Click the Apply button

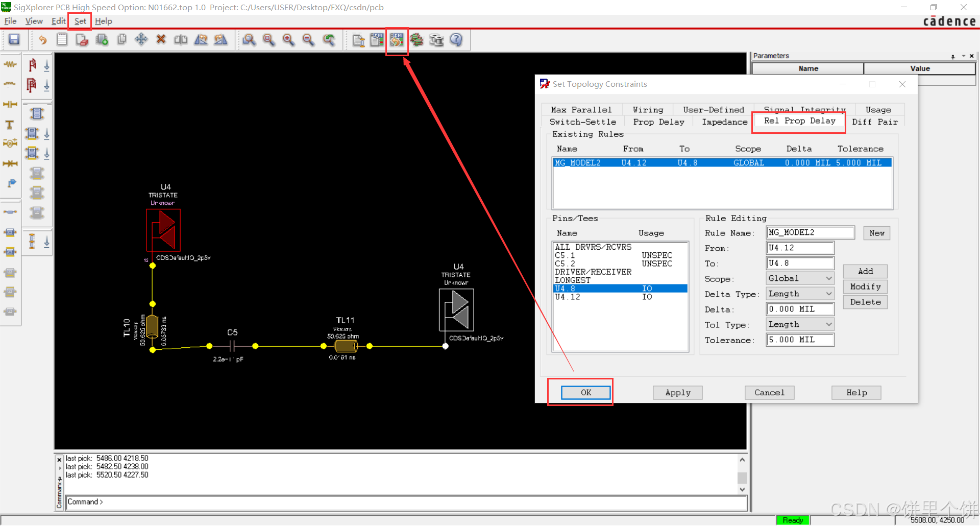pyautogui.click(x=678, y=393)
